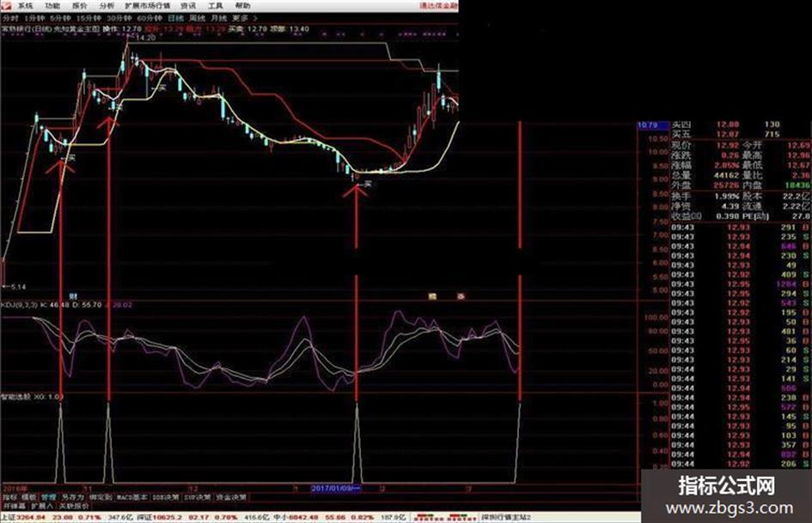Select the BOB决策 template tab
Image resolution: width=812 pixels, height=523 pixels.
166,497
